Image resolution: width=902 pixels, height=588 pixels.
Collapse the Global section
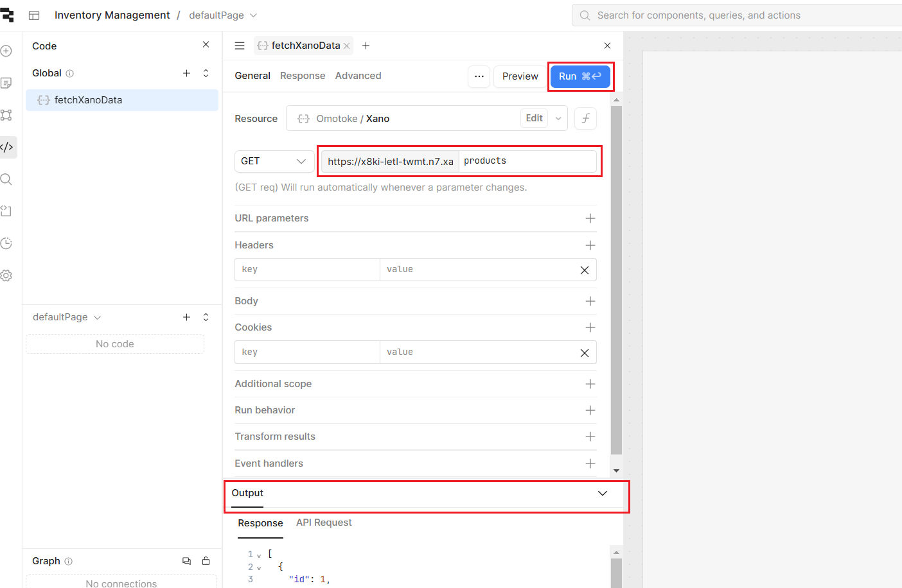pyautogui.click(x=206, y=73)
